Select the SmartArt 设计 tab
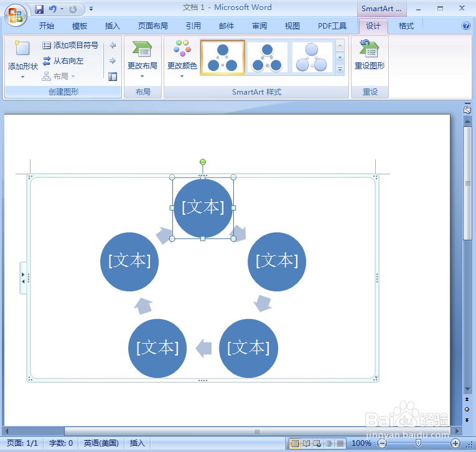476x452 pixels. [x=373, y=26]
